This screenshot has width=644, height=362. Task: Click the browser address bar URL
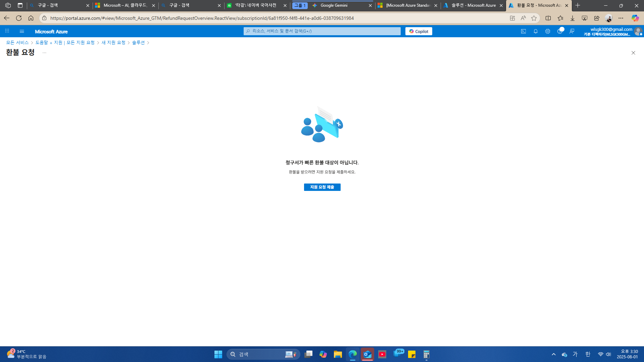(202, 18)
